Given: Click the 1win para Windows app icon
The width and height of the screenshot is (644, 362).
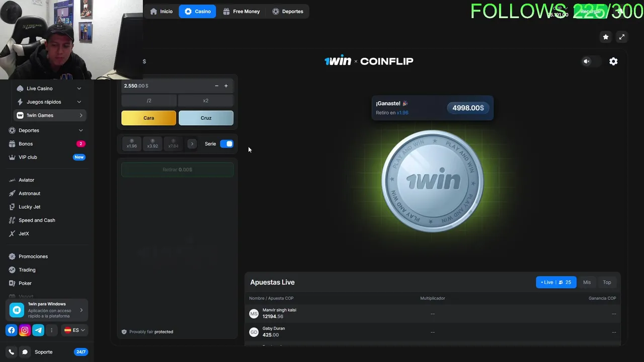Looking at the screenshot, I should click(17, 310).
